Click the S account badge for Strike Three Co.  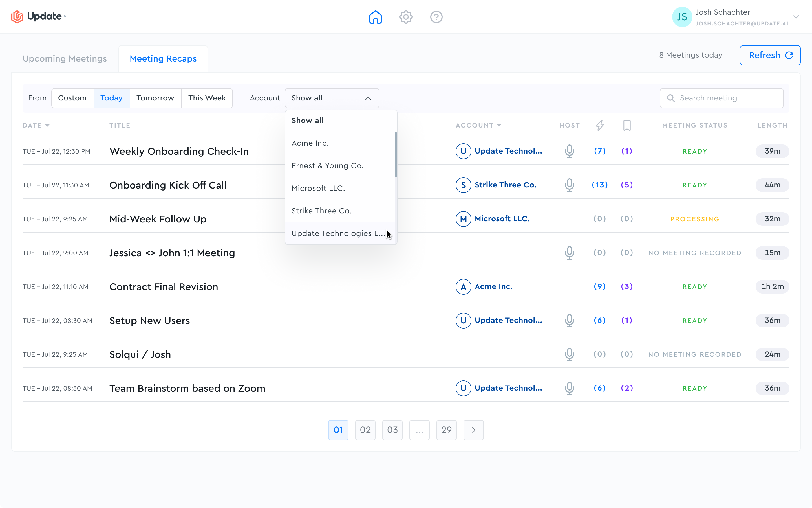click(464, 185)
